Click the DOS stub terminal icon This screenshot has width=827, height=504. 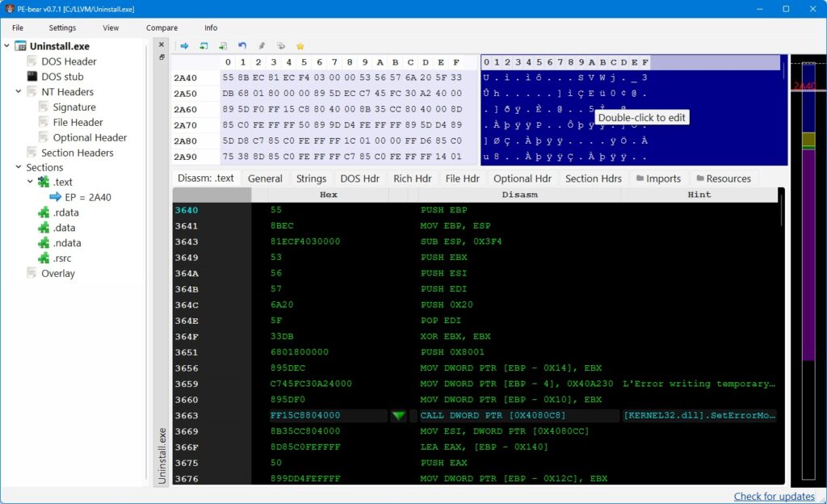tap(32, 77)
